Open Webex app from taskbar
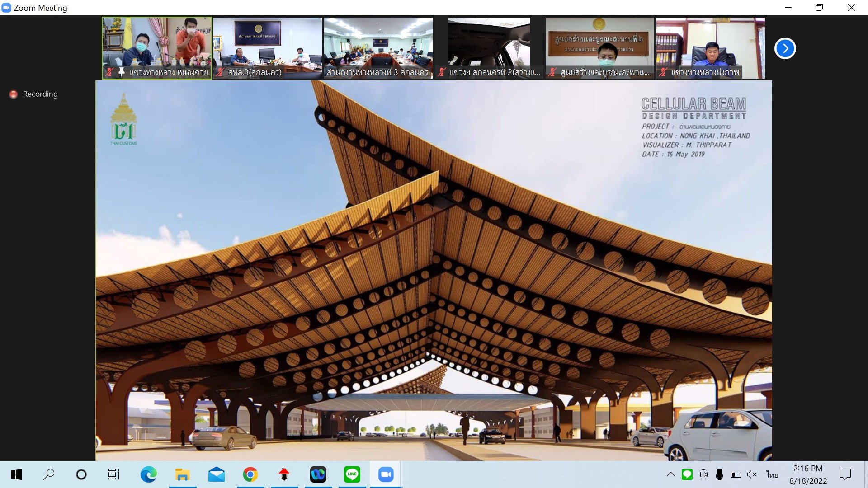 click(318, 474)
